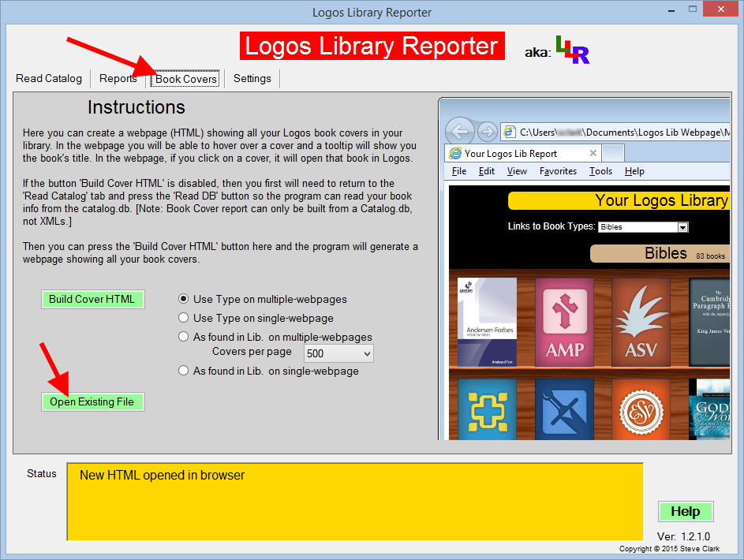Open the Favorites menu in preview
Image resolution: width=744 pixels, height=560 pixels.
click(558, 171)
